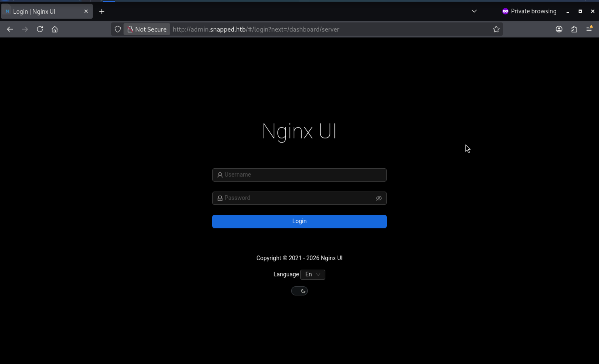Toggle password visibility eye icon
Image resolution: width=599 pixels, height=364 pixels.
(x=379, y=198)
